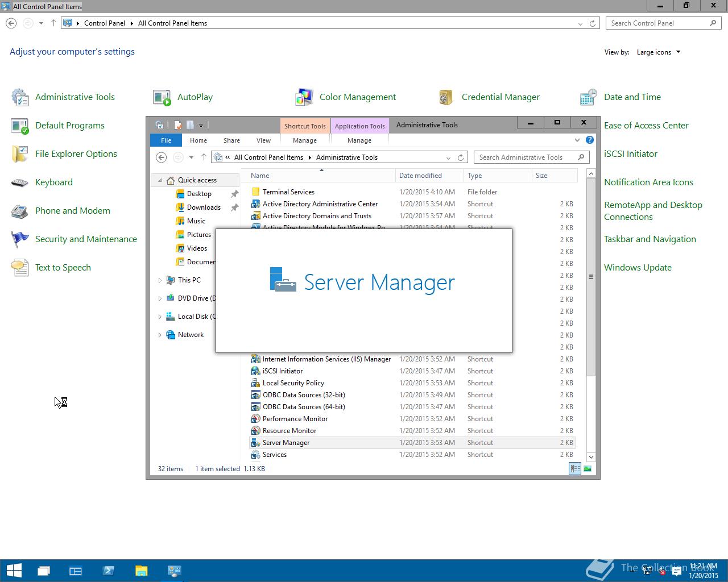This screenshot has width=728, height=582.
Task: Select Local Security Policy shortcut
Action: tap(412, 383)
